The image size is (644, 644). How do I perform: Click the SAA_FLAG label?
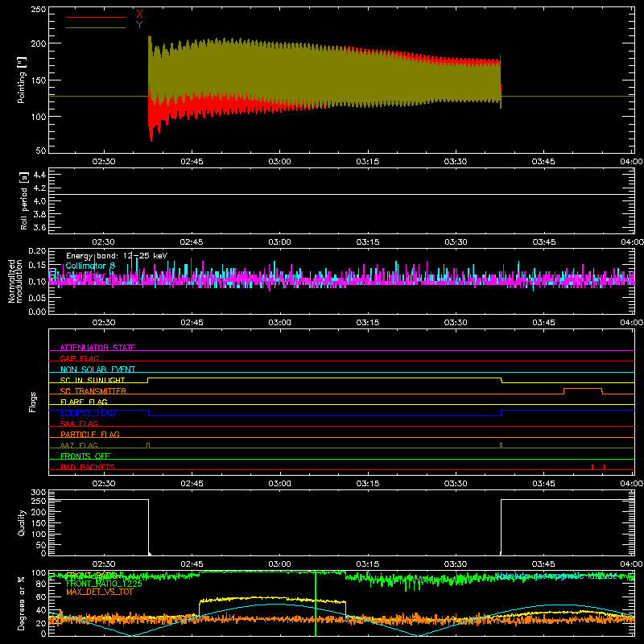click(x=79, y=423)
